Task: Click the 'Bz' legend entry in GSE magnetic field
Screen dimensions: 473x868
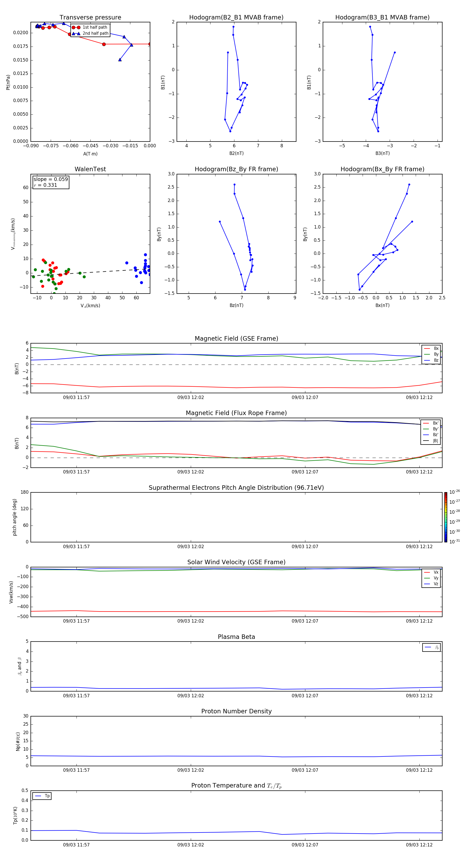Action: (431, 360)
